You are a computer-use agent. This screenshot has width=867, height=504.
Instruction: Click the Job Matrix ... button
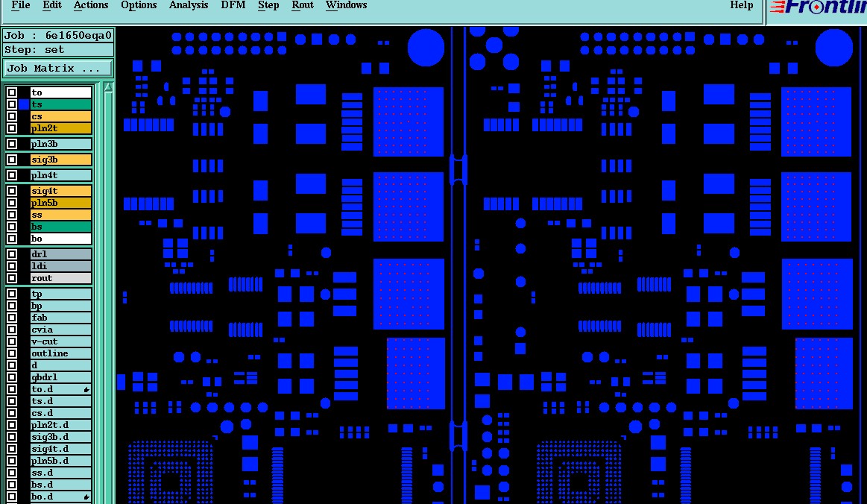click(x=58, y=69)
